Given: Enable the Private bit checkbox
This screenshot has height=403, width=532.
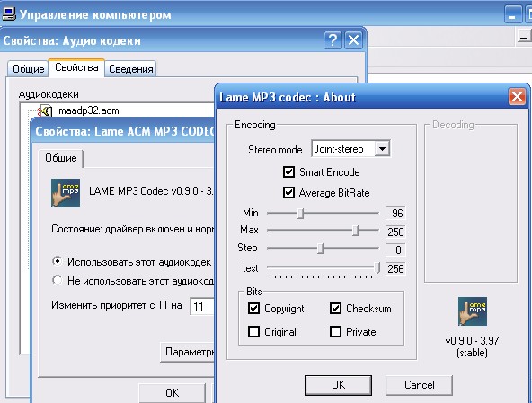Looking at the screenshot, I should point(335,331).
